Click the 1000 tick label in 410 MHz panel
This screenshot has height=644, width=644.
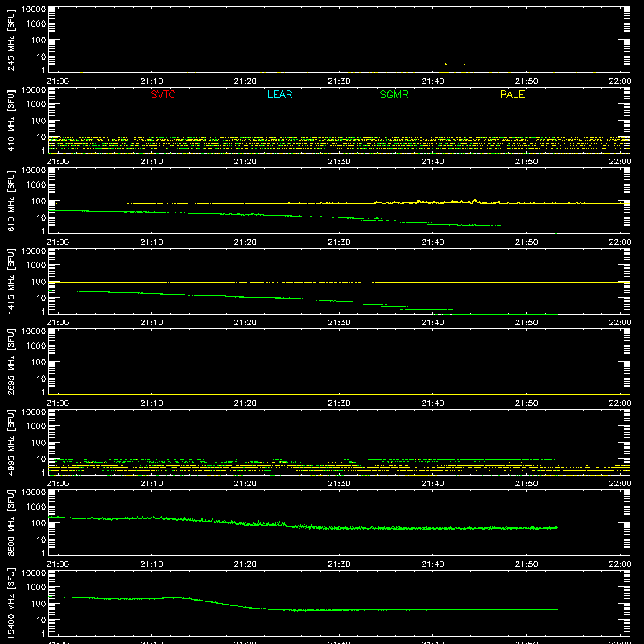36,105
